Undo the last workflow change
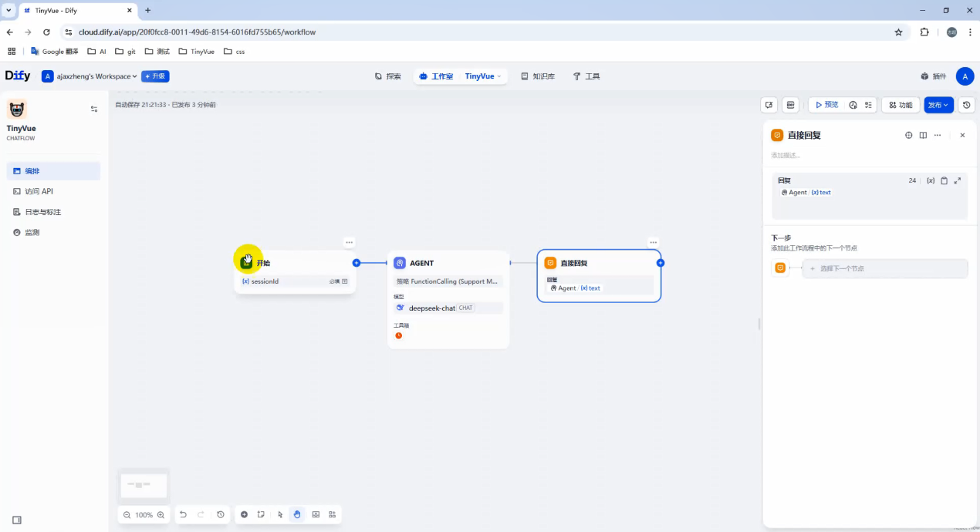This screenshot has width=980, height=532. pos(183,514)
